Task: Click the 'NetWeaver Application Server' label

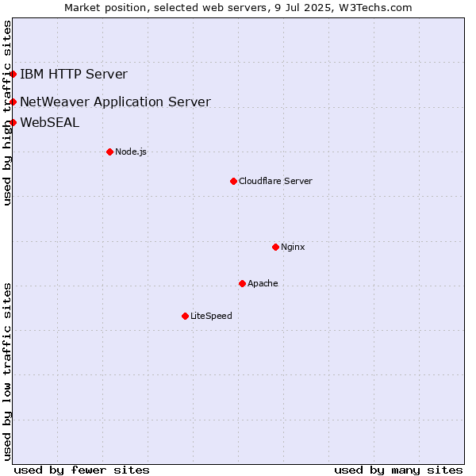Action: (x=115, y=102)
